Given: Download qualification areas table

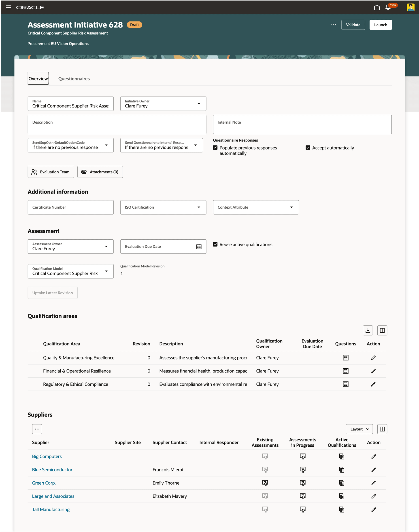Looking at the screenshot, I should pyautogui.click(x=368, y=330).
